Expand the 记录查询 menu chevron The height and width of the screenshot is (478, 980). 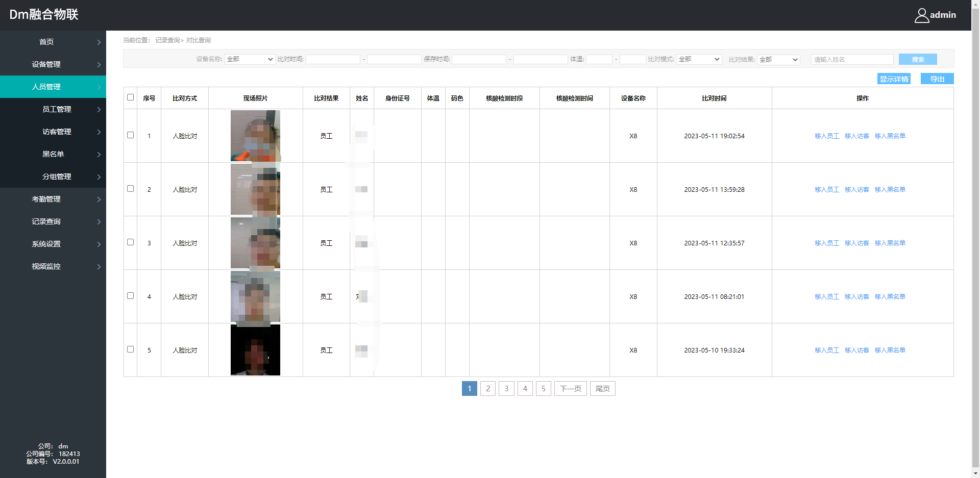click(99, 222)
